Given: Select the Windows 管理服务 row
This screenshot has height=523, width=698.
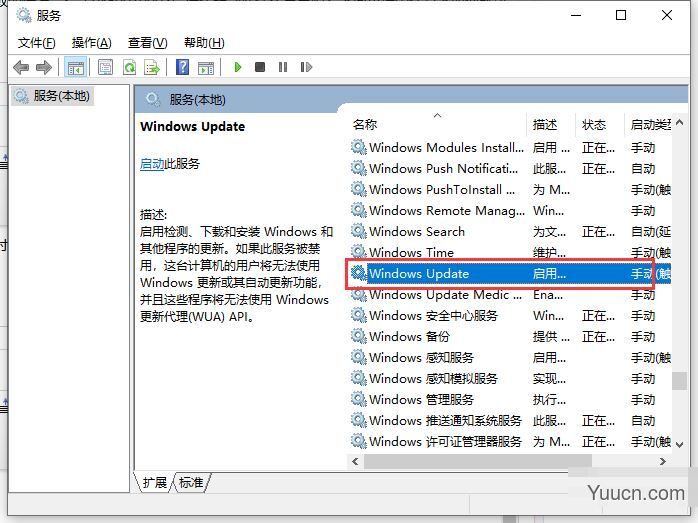Looking at the screenshot, I should 510,399.
